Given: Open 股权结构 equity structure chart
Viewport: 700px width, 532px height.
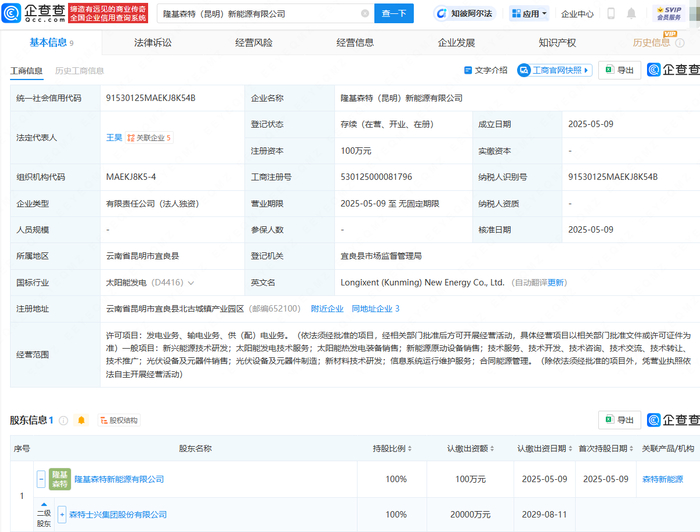Looking at the screenshot, I should coord(117,420).
